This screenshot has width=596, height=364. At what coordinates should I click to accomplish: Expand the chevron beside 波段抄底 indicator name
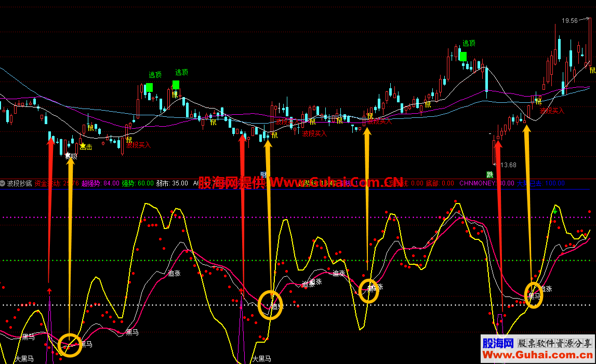[3, 183]
